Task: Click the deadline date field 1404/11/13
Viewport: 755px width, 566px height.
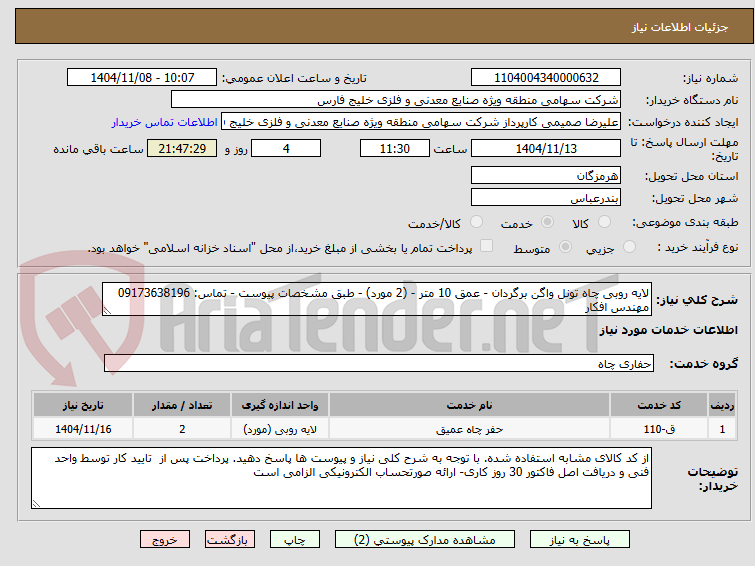Action: coord(546,148)
